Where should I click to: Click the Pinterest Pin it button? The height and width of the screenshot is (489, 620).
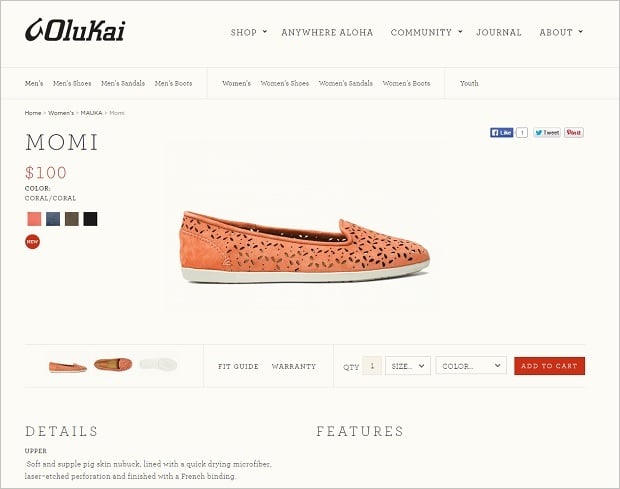[573, 132]
